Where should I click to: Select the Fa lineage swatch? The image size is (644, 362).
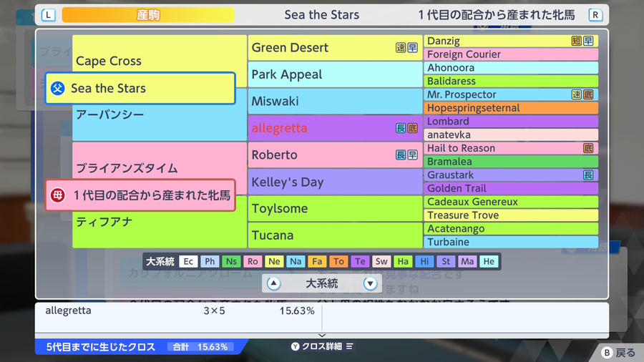317,261
